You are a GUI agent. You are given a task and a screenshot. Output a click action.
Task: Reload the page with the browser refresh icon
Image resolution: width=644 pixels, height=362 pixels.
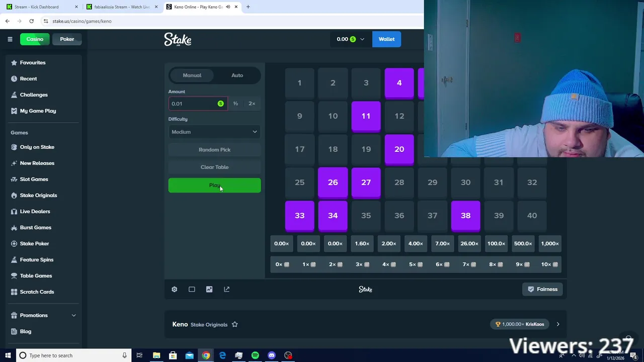(31, 21)
